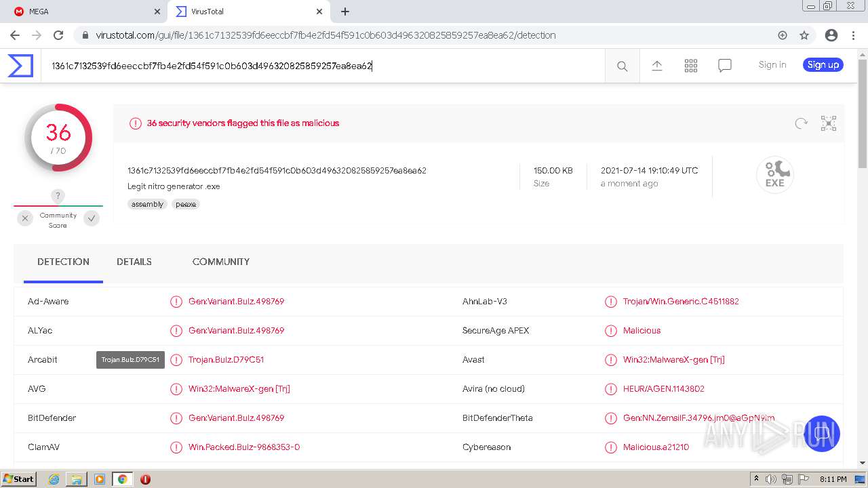Click the alert icon next to Ad-Aware detection

point(176,302)
